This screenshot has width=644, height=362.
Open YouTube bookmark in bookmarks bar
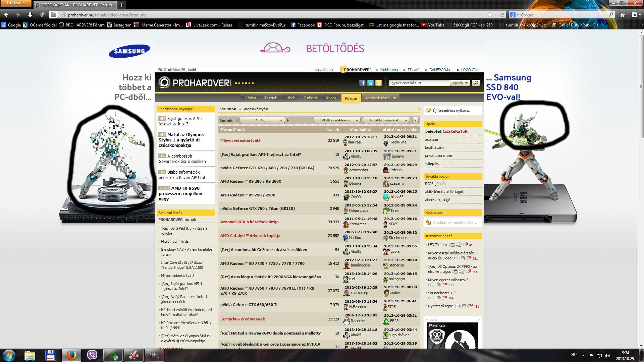click(433, 25)
